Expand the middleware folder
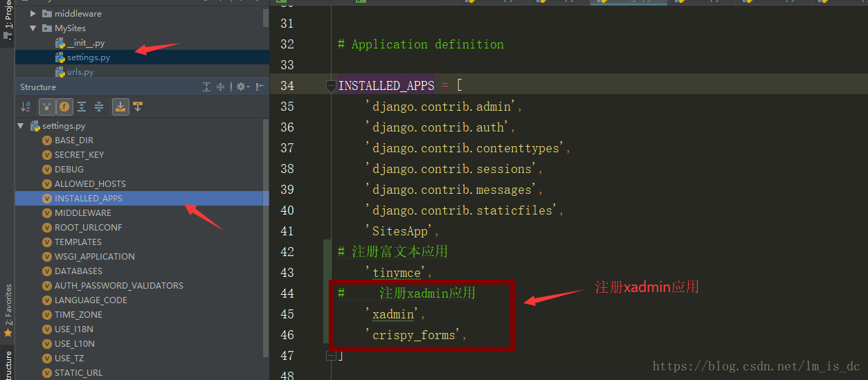Screen dimensions: 868x380 click(33, 13)
